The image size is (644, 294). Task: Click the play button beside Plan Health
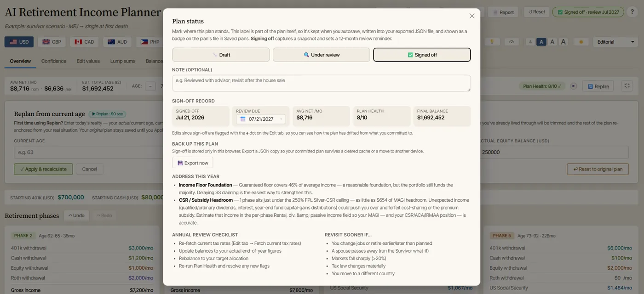tap(573, 86)
